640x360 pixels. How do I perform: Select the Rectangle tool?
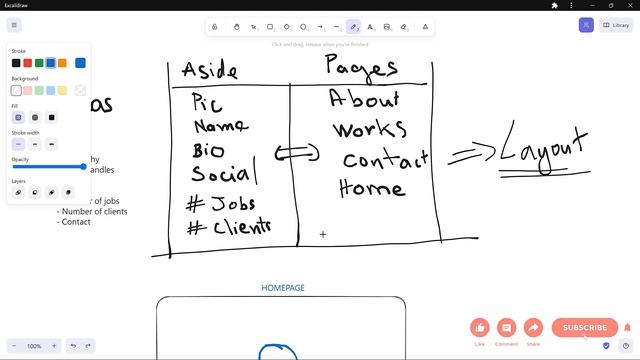270,27
